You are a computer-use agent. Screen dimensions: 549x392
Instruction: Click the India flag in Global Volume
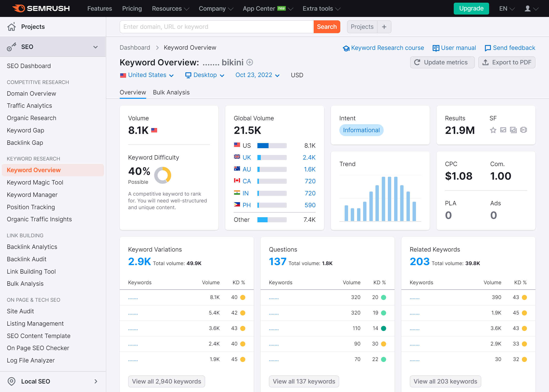pyautogui.click(x=237, y=193)
